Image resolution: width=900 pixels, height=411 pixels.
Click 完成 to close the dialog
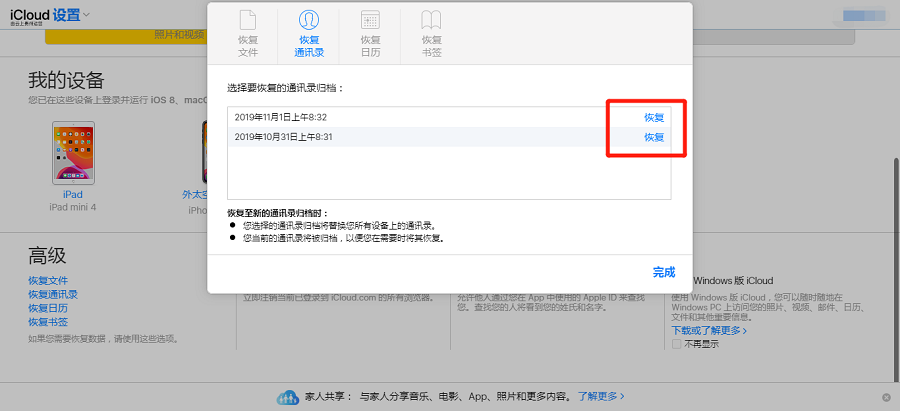point(664,272)
